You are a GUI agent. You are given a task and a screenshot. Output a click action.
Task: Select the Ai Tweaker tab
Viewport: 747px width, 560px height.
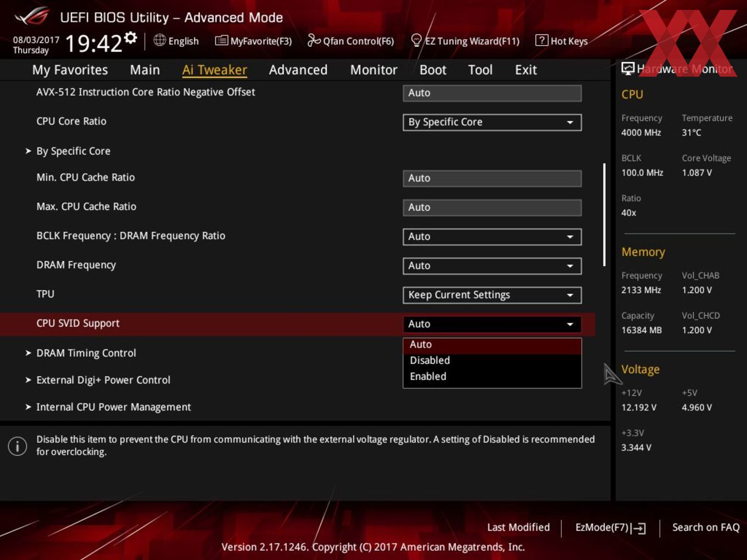[x=215, y=70]
